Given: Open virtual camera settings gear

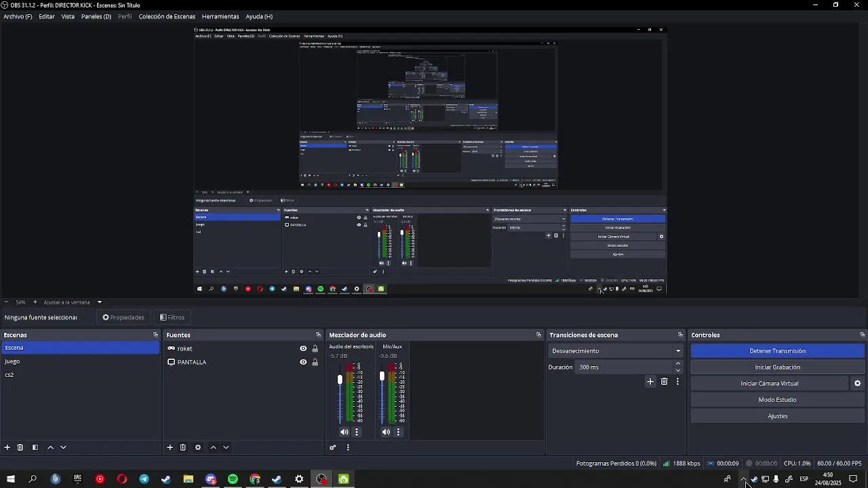Looking at the screenshot, I should click(x=858, y=384).
